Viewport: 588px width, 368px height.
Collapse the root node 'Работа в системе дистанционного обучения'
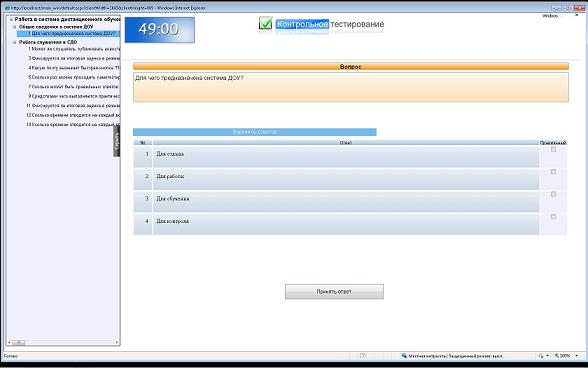[11, 19]
